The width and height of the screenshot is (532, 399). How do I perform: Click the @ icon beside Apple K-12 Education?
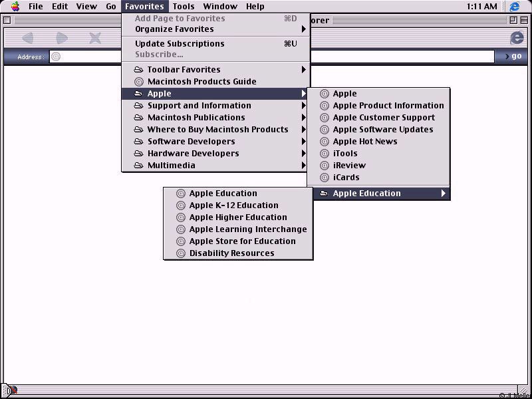point(181,205)
